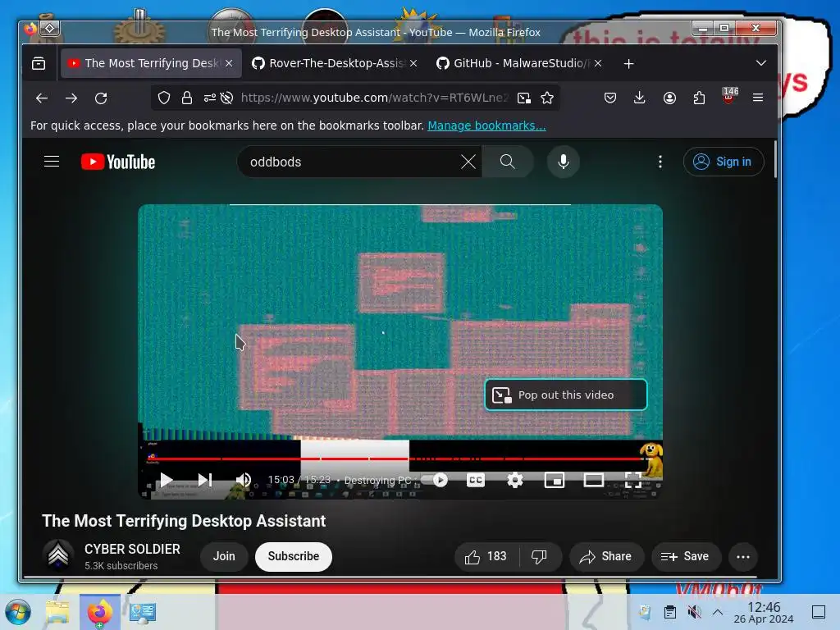Image resolution: width=840 pixels, height=630 pixels.
Task: Go to YouTube home via logo
Action: click(118, 162)
